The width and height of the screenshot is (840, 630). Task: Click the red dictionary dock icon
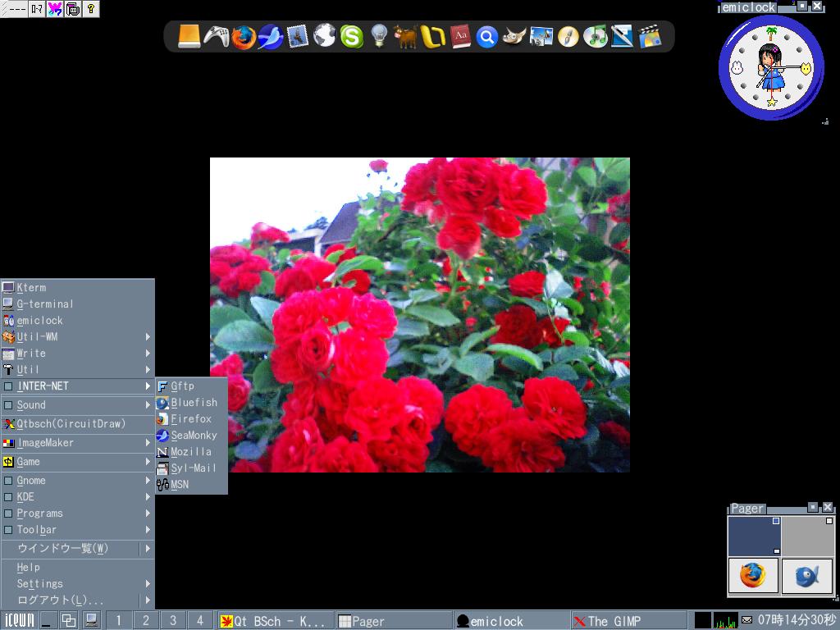[x=460, y=37]
